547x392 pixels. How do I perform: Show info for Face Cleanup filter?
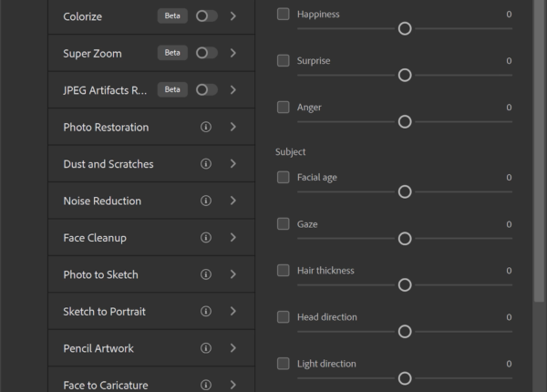(x=206, y=238)
